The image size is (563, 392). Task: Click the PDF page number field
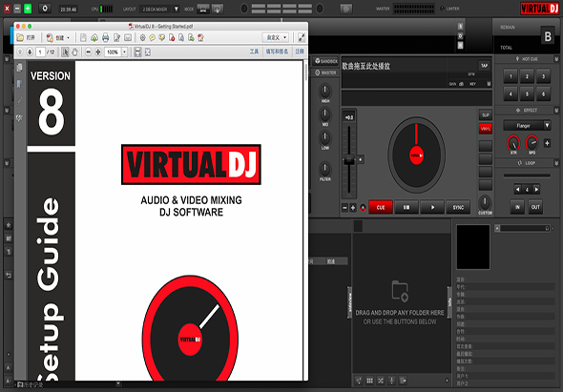[x=40, y=52]
